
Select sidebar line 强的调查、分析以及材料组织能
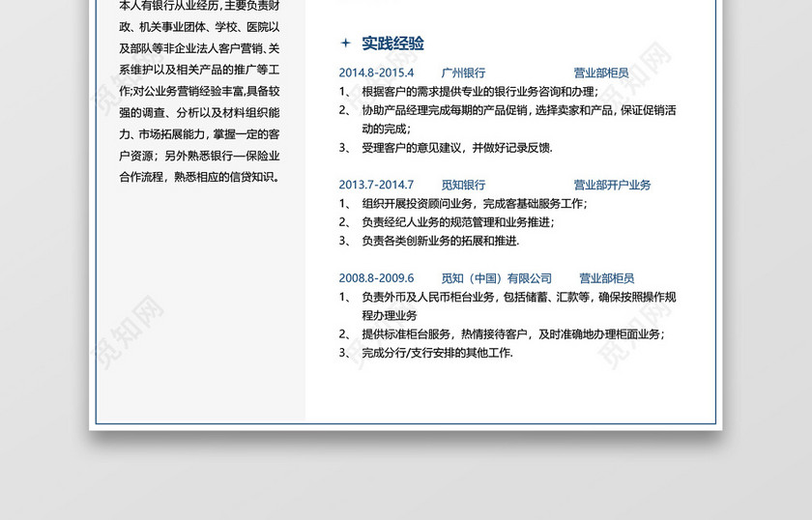[x=199, y=112]
